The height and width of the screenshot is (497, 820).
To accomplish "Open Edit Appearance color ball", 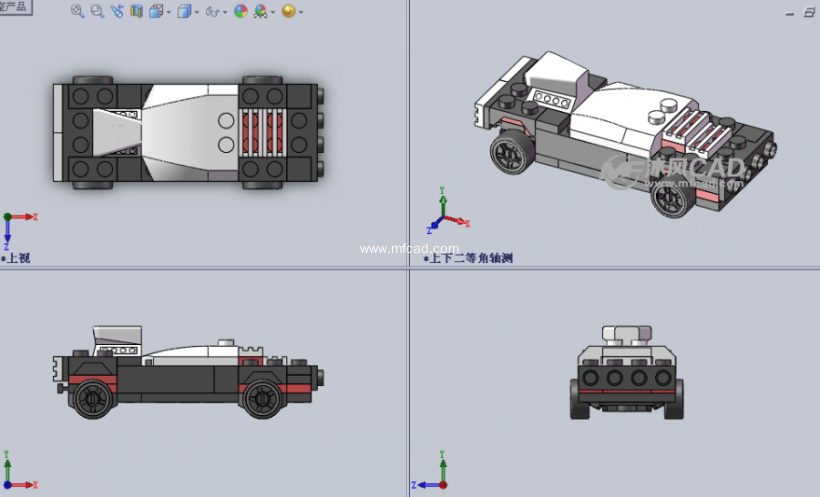I will pyautogui.click(x=240, y=12).
